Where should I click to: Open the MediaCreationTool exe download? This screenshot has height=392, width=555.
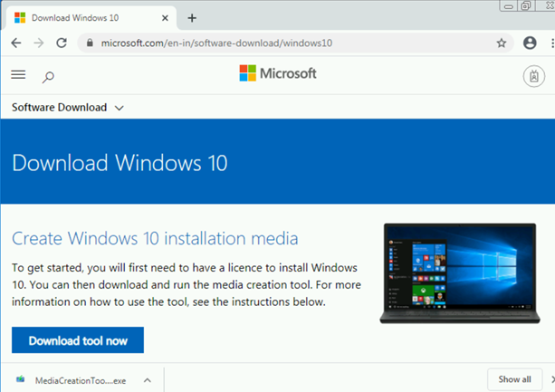[x=81, y=380]
